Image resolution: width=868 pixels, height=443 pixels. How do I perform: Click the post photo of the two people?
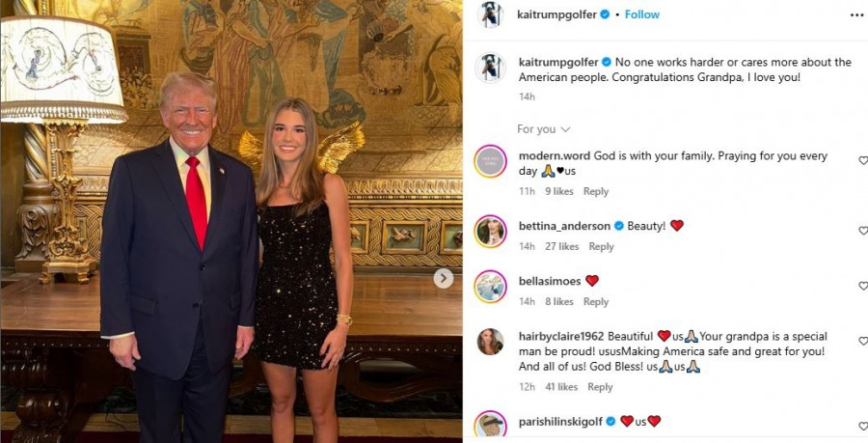(x=231, y=221)
